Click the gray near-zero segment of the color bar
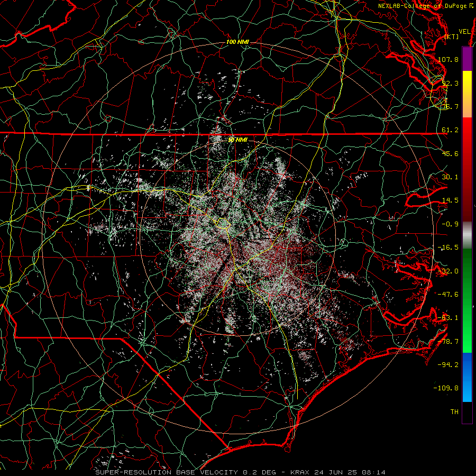Image resolution: width=476 pixels, height=476 pixels. [x=467, y=235]
